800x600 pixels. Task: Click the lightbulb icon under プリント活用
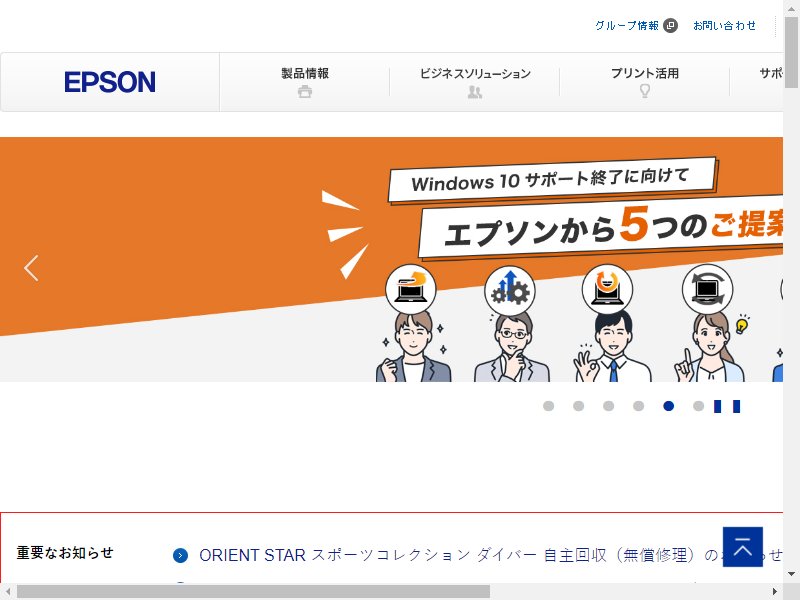tap(645, 91)
